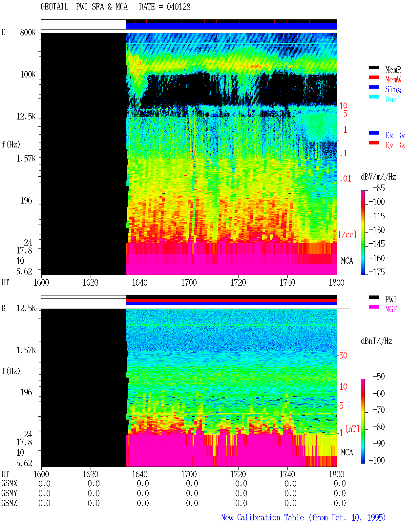The width and height of the screenshot is (420, 523).
Task: Click the cyan Dual legend swatch
Action: [x=374, y=97]
